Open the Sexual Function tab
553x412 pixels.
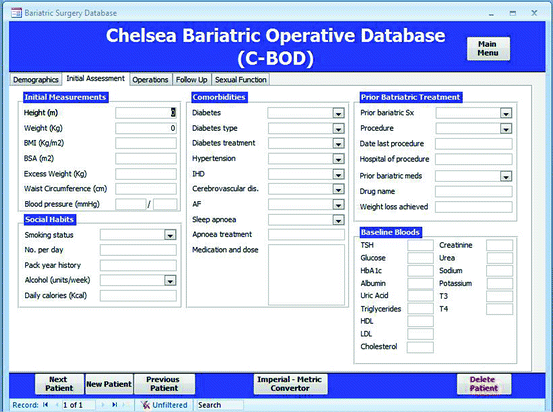click(241, 80)
